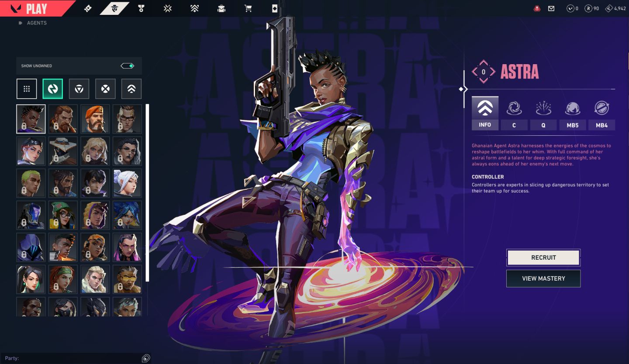Toggle the Show Unowned switch
Viewport: 629px width, 364px height.
tap(128, 66)
